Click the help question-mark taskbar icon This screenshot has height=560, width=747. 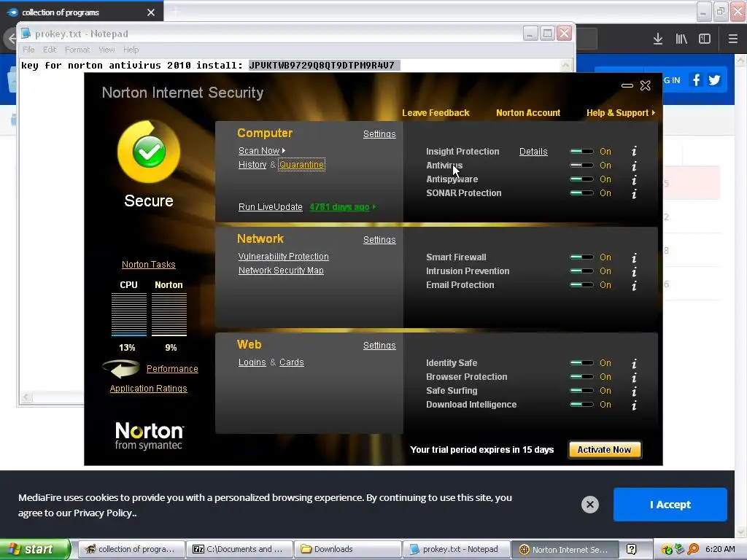[631, 550]
